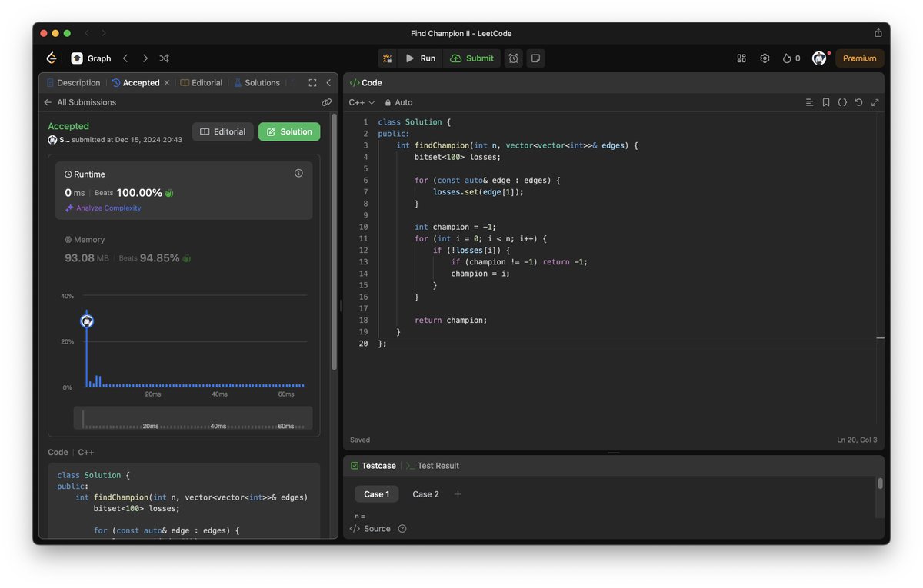Screen dimensions: 923x588
Task: Click the format code icon
Action: 809,102
